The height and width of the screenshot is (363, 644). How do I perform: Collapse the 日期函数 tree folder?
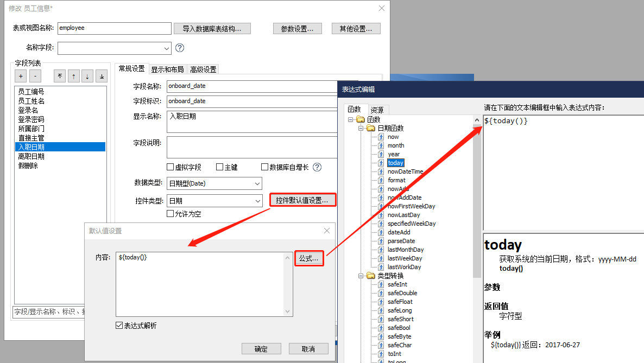361,129
